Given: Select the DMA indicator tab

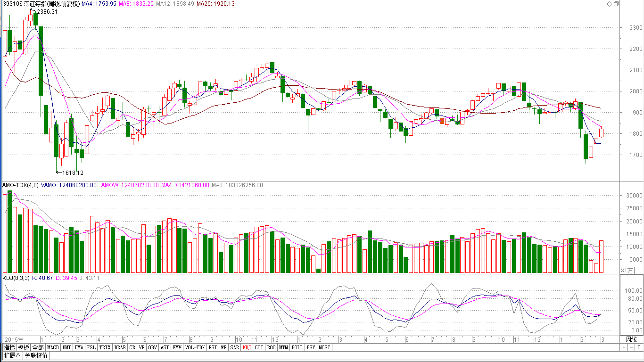Looking at the screenshot, I should (79, 347).
